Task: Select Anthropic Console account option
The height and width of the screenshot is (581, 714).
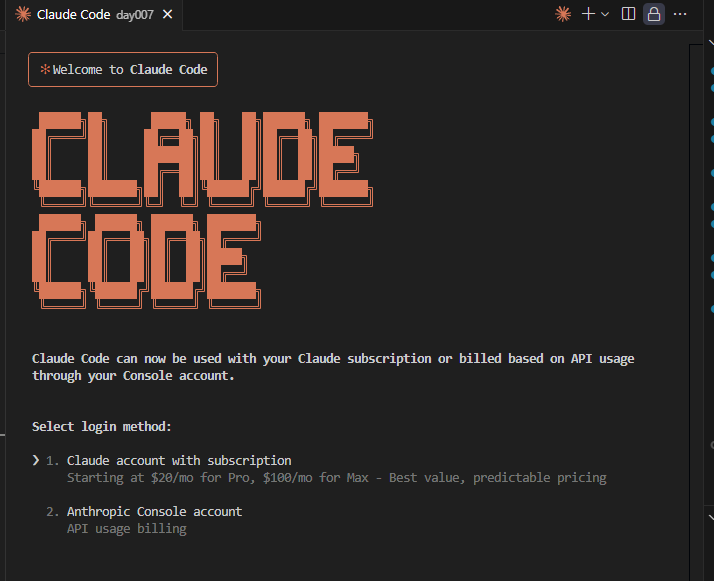Action: 154,511
